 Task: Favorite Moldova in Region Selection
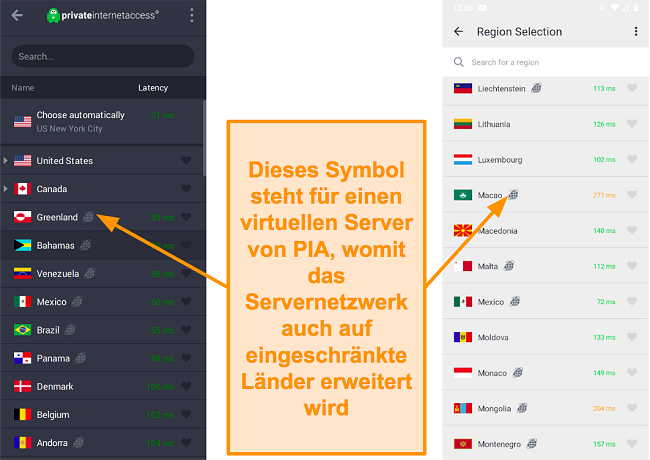[x=632, y=337]
